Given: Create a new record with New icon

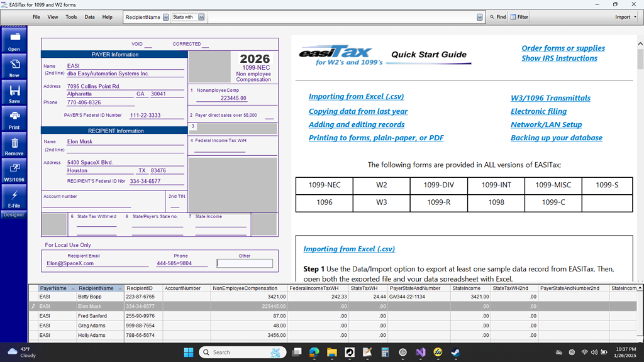Looking at the screenshot, I should coord(14,67).
